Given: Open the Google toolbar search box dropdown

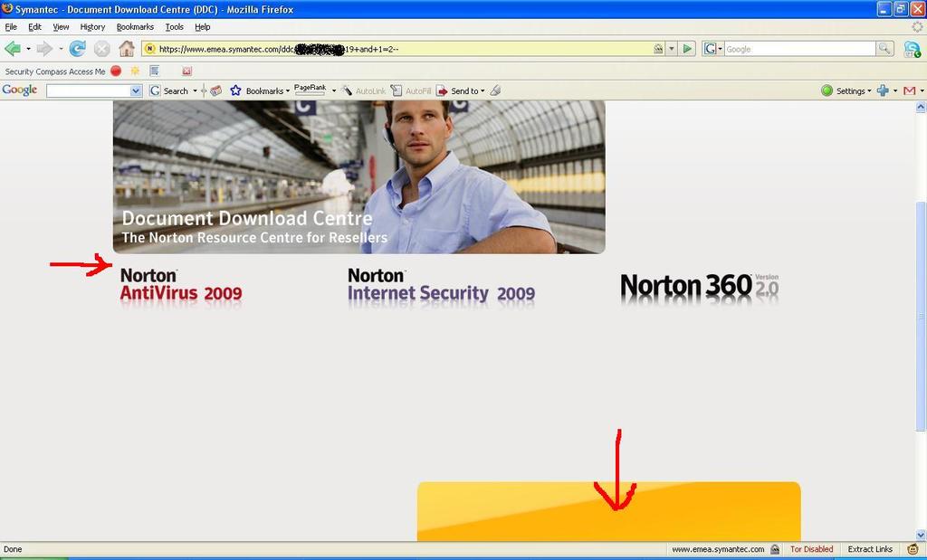Looking at the screenshot, I should [136, 90].
